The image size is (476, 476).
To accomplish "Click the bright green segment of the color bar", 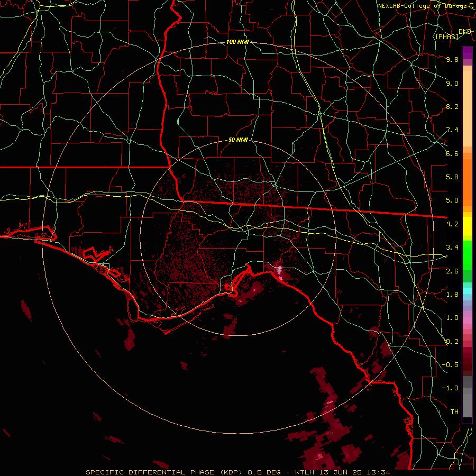I will tap(467, 255).
